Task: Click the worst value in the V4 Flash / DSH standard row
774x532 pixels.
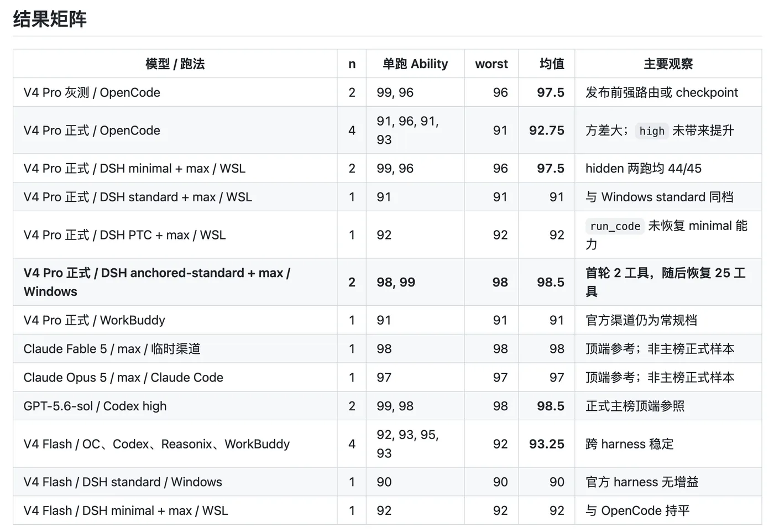Action: [500, 482]
